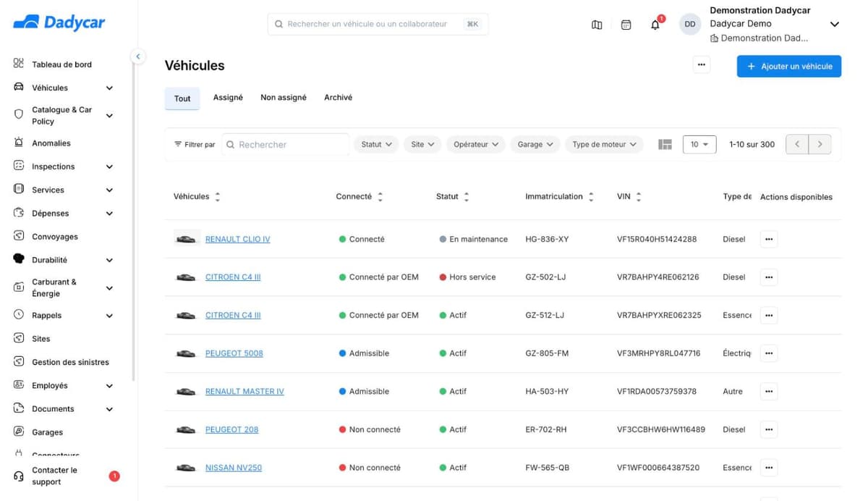Sort by Statut column arrows
The width and height of the screenshot is (868, 501).
(467, 197)
